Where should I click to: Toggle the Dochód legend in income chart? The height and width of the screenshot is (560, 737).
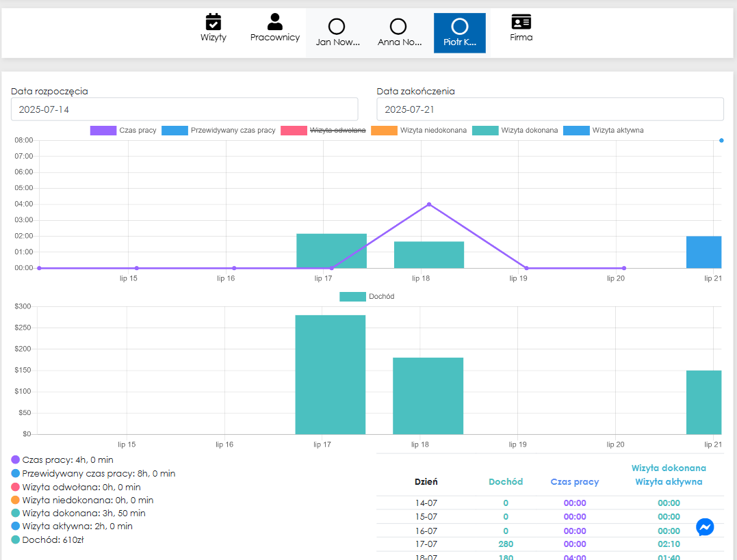(x=367, y=296)
